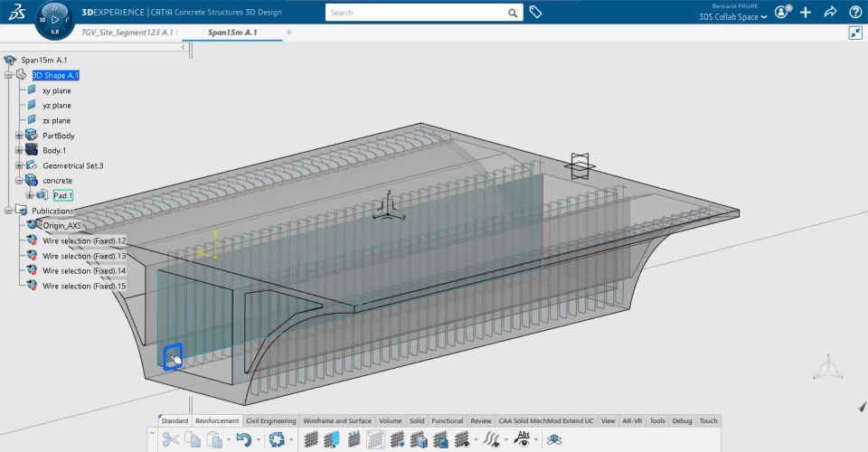The height and width of the screenshot is (452, 868).
Task: Click the Undo arrow icon
Action: (242, 439)
